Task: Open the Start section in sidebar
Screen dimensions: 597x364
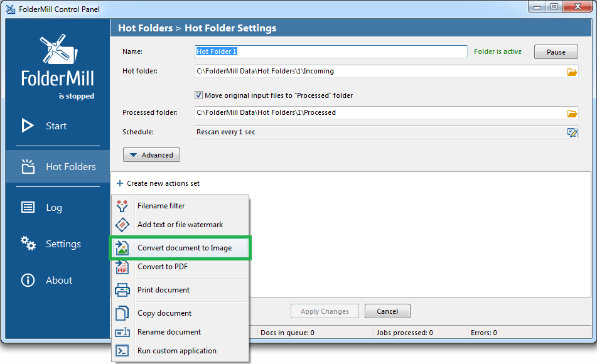Action: point(58,126)
